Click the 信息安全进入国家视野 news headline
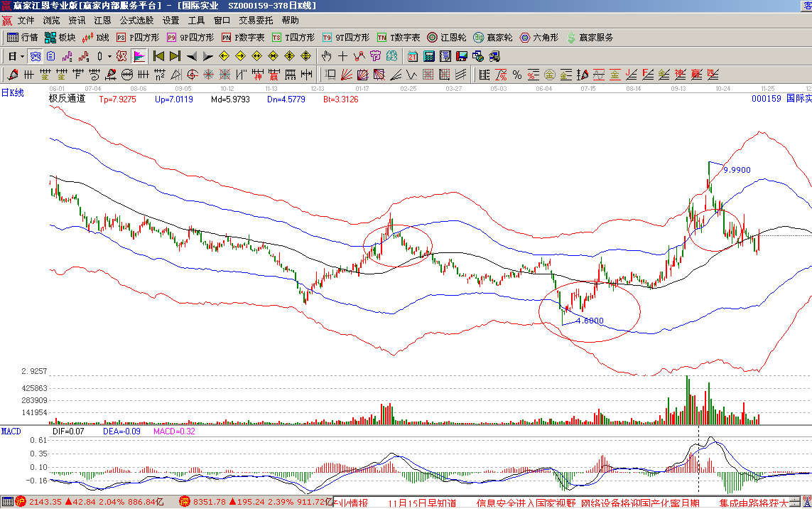Screen dimensions: 812x509 pos(525,503)
